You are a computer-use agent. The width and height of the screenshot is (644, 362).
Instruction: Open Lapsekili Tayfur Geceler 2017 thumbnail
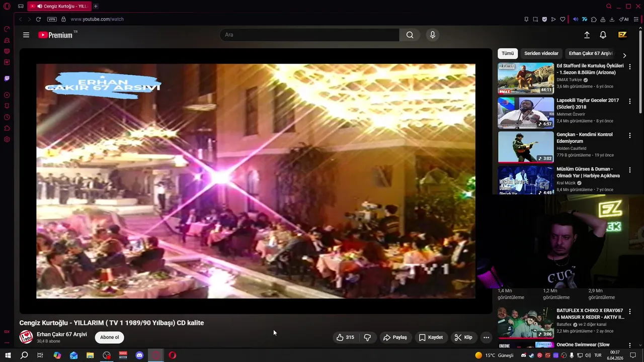(526, 113)
